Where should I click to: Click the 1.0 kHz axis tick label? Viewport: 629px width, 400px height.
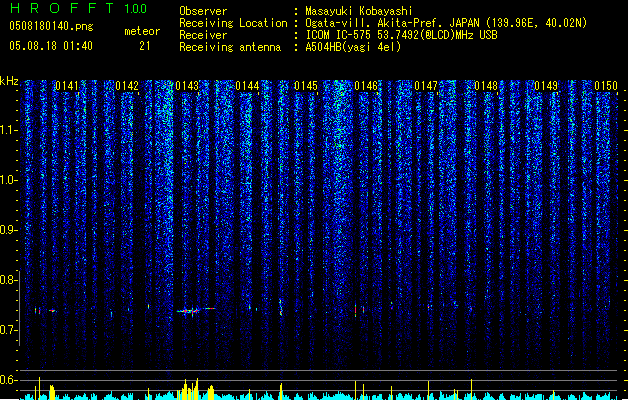coord(8,180)
